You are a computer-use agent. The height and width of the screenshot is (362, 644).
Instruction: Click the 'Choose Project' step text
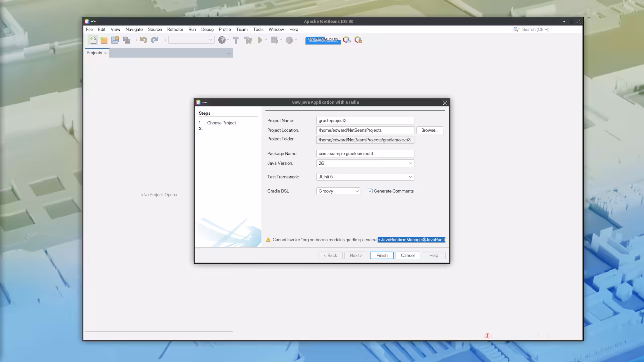point(221,123)
